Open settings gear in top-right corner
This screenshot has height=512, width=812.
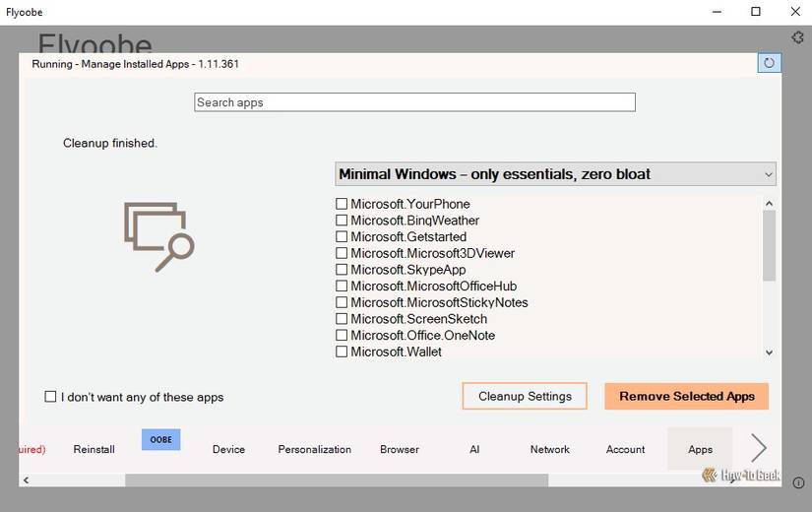click(799, 37)
